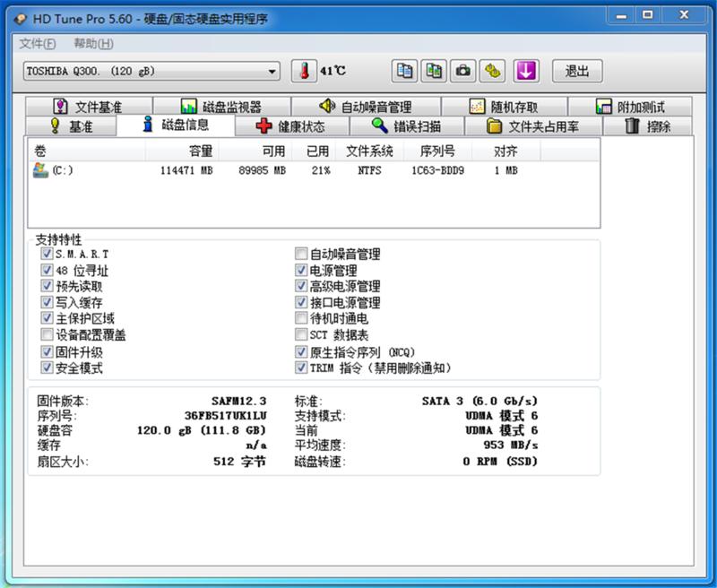Select the C: volume row
This screenshot has width=717, height=588.
(x=269, y=170)
